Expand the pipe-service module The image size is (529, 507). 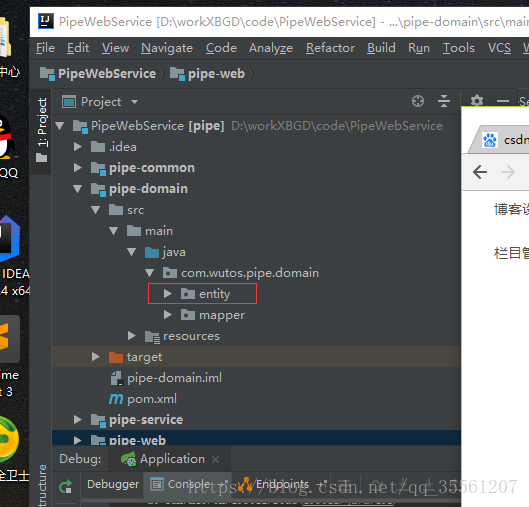click(78, 420)
